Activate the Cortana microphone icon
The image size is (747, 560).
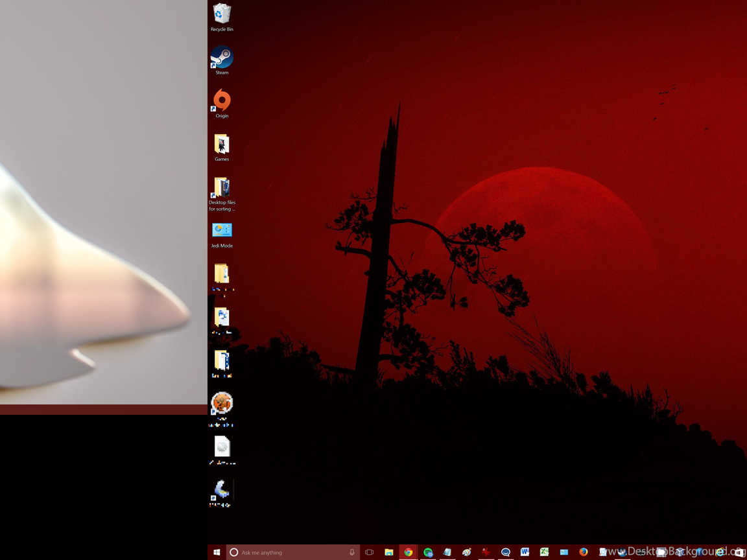(x=352, y=552)
